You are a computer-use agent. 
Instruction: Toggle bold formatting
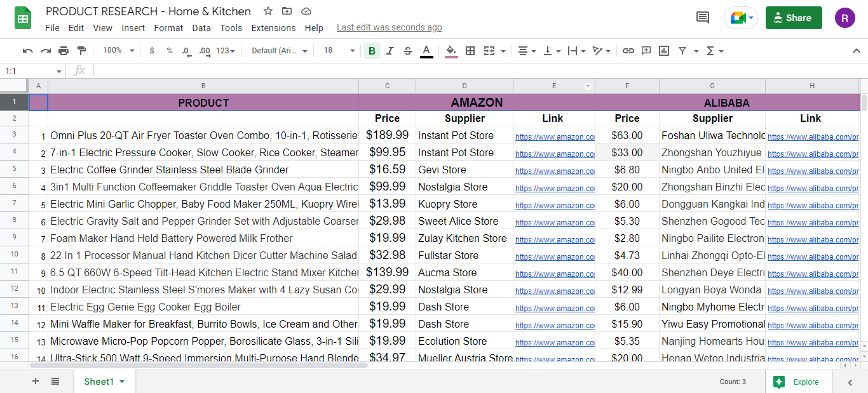click(x=372, y=50)
